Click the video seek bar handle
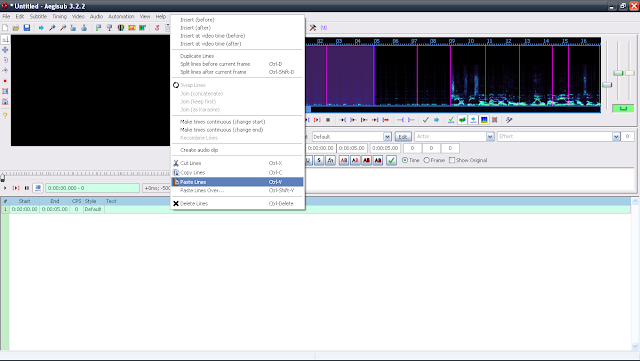 [x=3, y=178]
